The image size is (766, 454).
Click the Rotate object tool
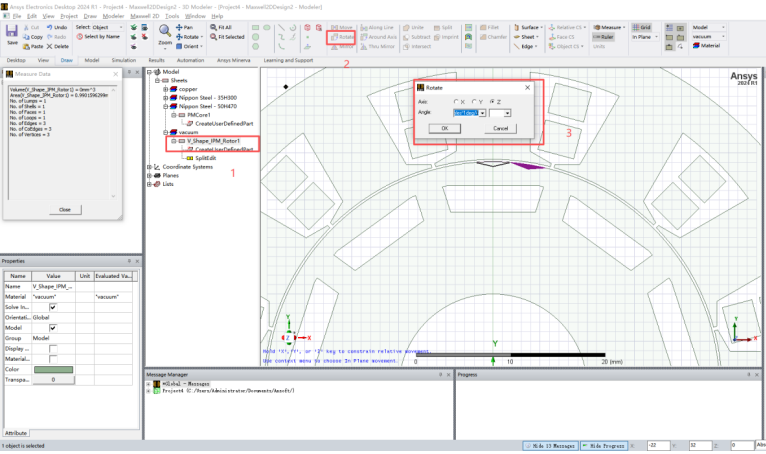tap(341, 37)
